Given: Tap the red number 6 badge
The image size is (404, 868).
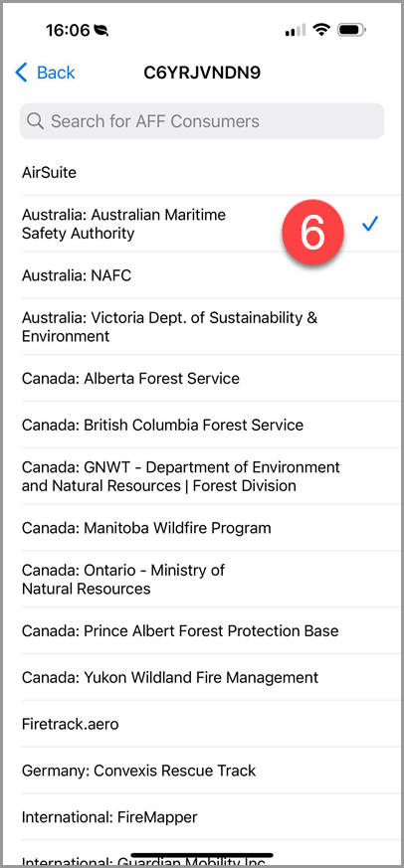Looking at the screenshot, I should [x=312, y=233].
